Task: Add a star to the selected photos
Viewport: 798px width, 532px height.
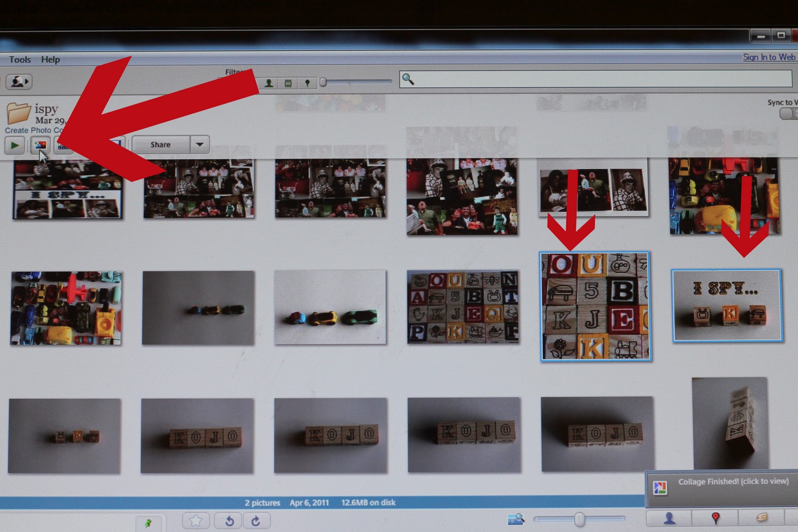Action: [x=196, y=521]
